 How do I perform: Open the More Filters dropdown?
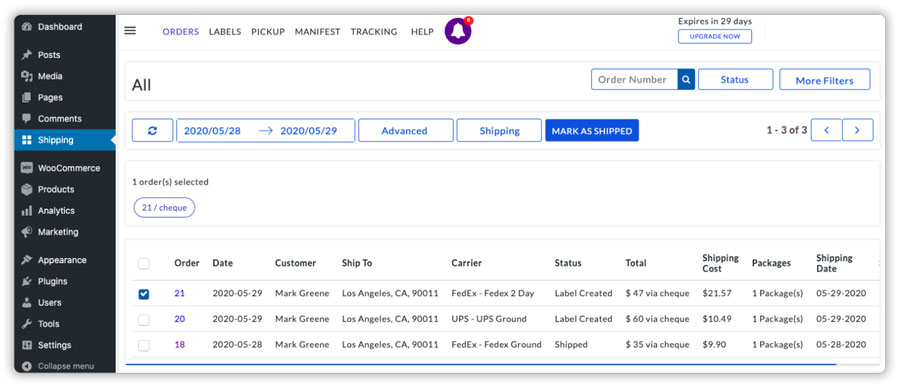point(824,80)
